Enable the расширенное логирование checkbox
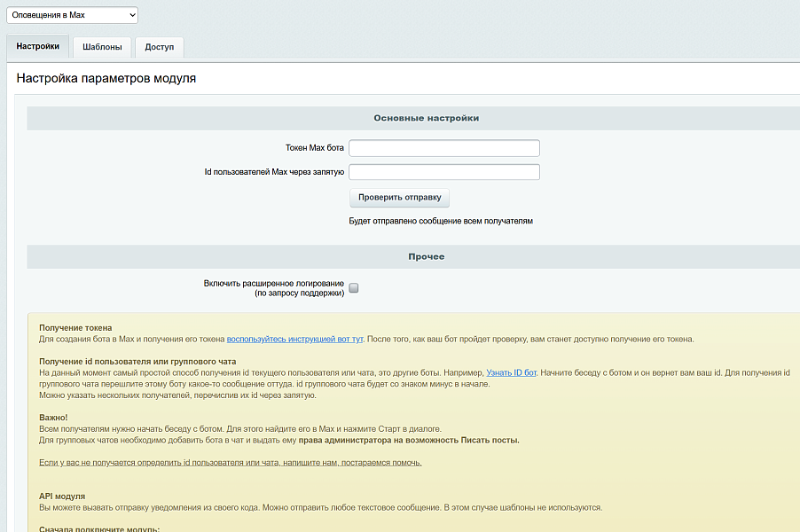 354,288
